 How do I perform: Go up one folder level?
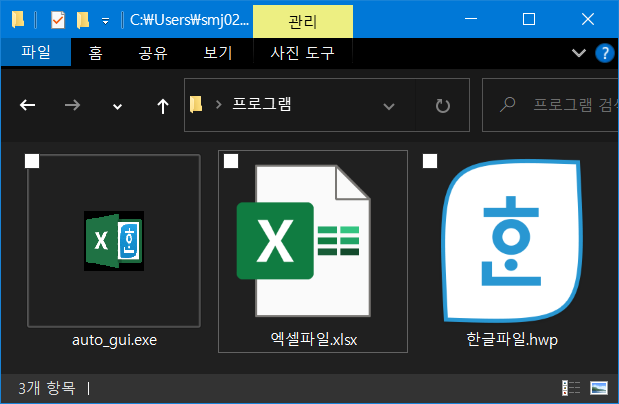pyautogui.click(x=163, y=106)
